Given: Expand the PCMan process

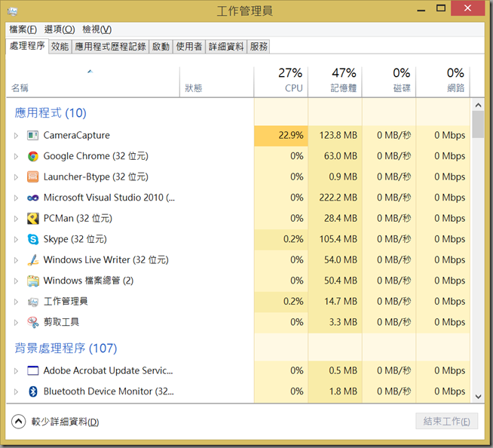Looking at the screenshot, I should [x=16, y=219].
